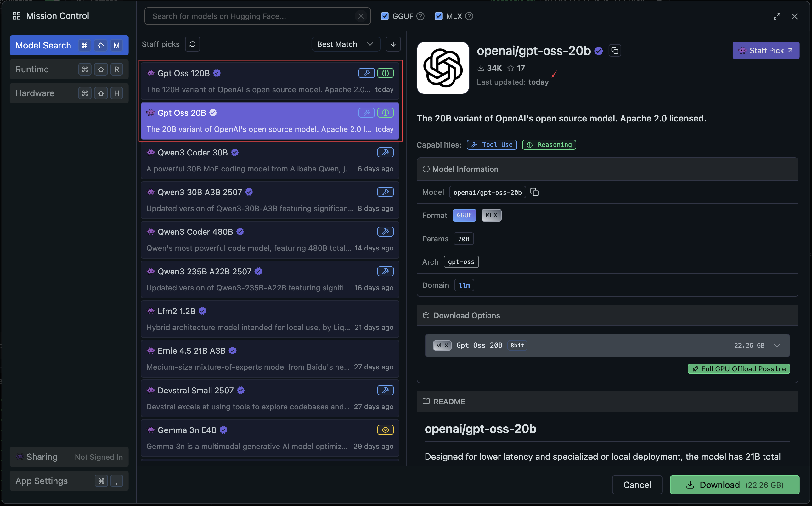The width and height of the screenshot is (812, 506).
Task: Click the OpenAI logo thumbnail
Action: tap(443, 68)
